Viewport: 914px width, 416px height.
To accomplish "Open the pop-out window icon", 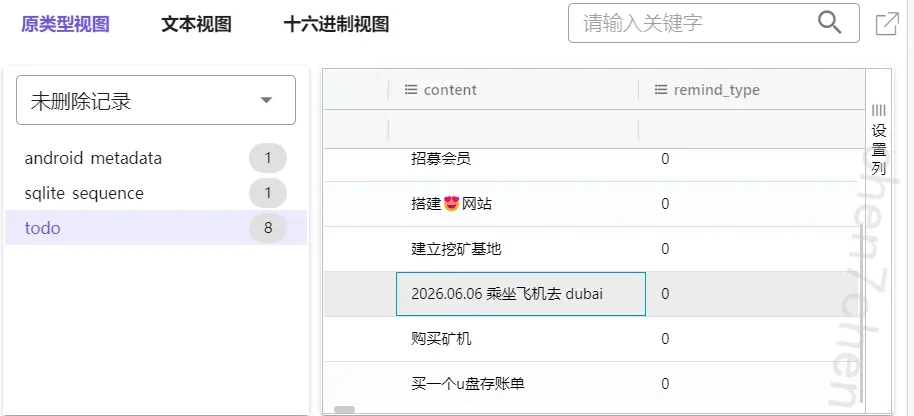I will coord(887,24).
